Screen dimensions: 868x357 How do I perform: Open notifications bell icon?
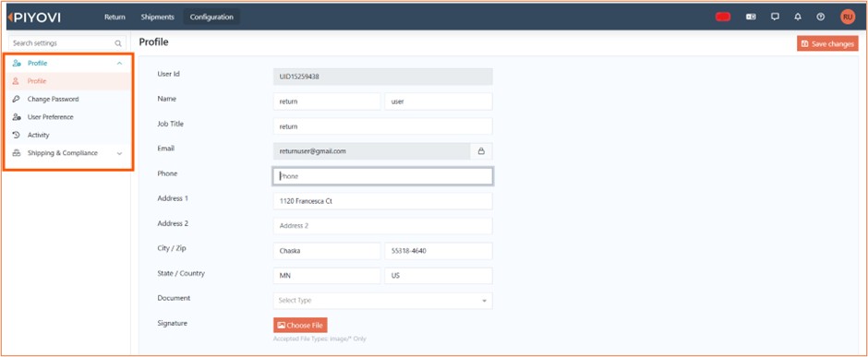[798, 18]
